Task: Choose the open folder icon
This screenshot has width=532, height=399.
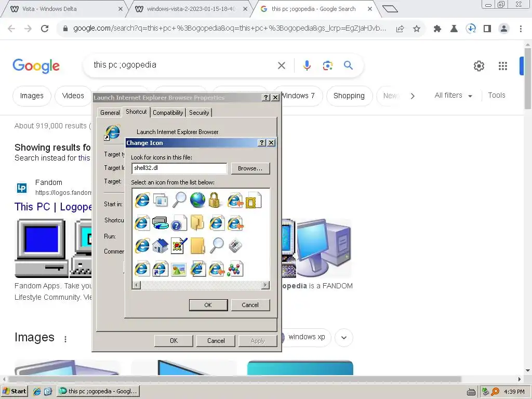Action: [x=197, y=223]
